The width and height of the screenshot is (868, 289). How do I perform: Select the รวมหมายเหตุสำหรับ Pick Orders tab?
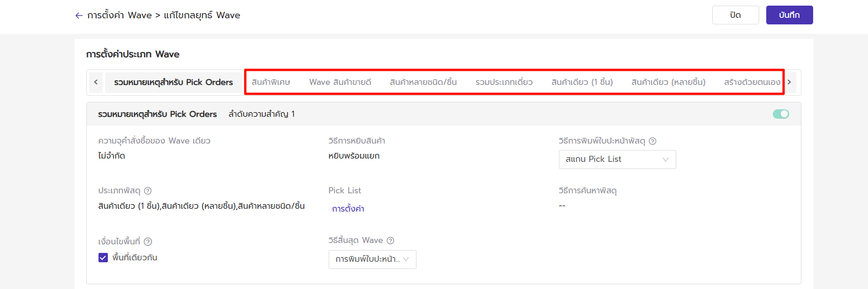coord(173,82)
